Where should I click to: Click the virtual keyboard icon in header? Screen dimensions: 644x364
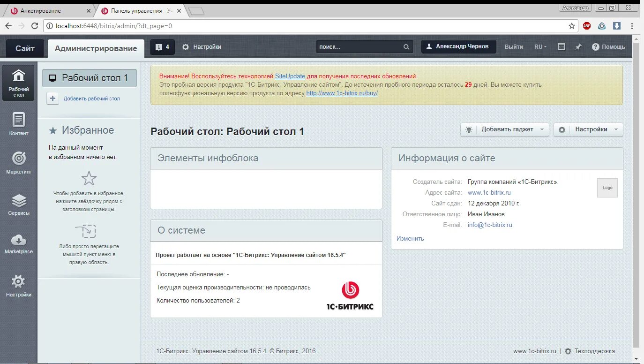coord(562,47)
